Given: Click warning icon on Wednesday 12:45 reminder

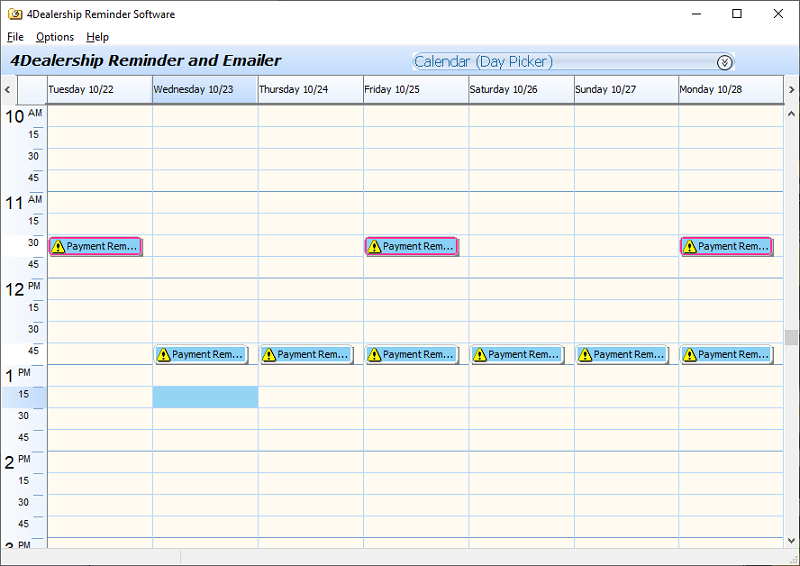Looking at the screenshot, I should [163, 354].
